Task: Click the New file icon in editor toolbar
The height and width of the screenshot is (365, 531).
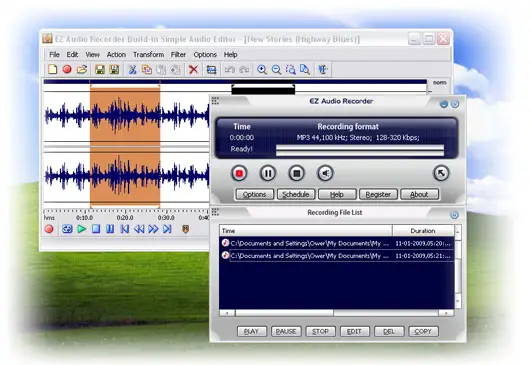Action: (x=52, y=69)
